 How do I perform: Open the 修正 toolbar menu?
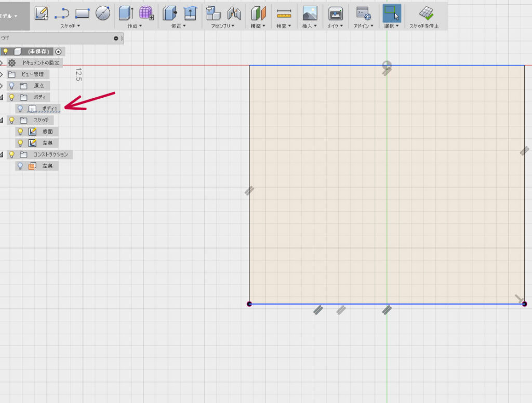click(x=177, y=25)
